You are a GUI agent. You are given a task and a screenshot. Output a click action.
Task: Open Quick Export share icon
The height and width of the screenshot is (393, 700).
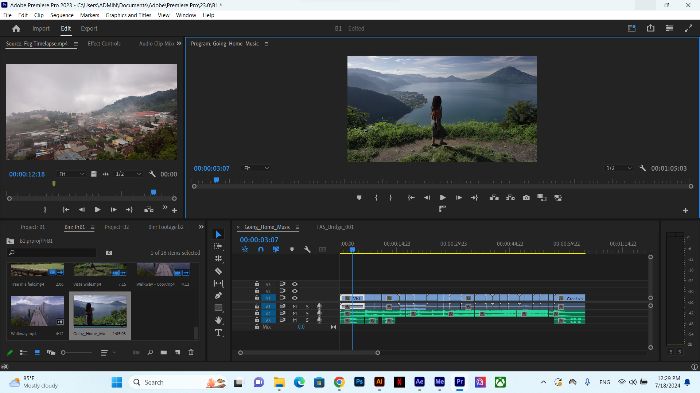point(650,28)
